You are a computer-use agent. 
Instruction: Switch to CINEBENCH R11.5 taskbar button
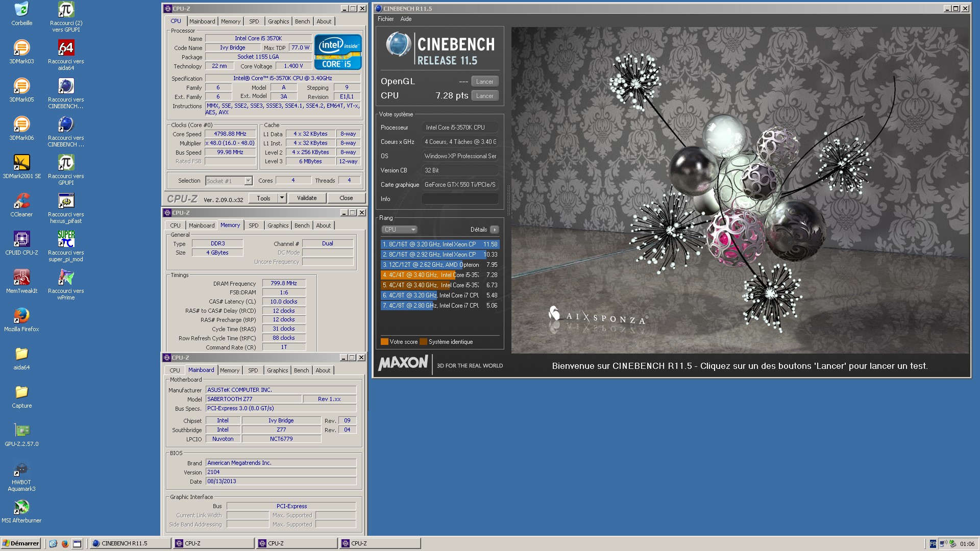[130, 543]
